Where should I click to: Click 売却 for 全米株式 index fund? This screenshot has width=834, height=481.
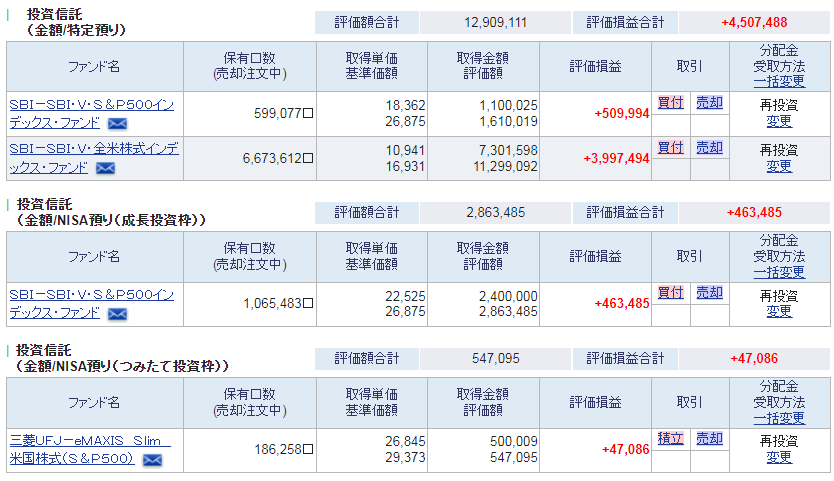(x=710, y=147)
